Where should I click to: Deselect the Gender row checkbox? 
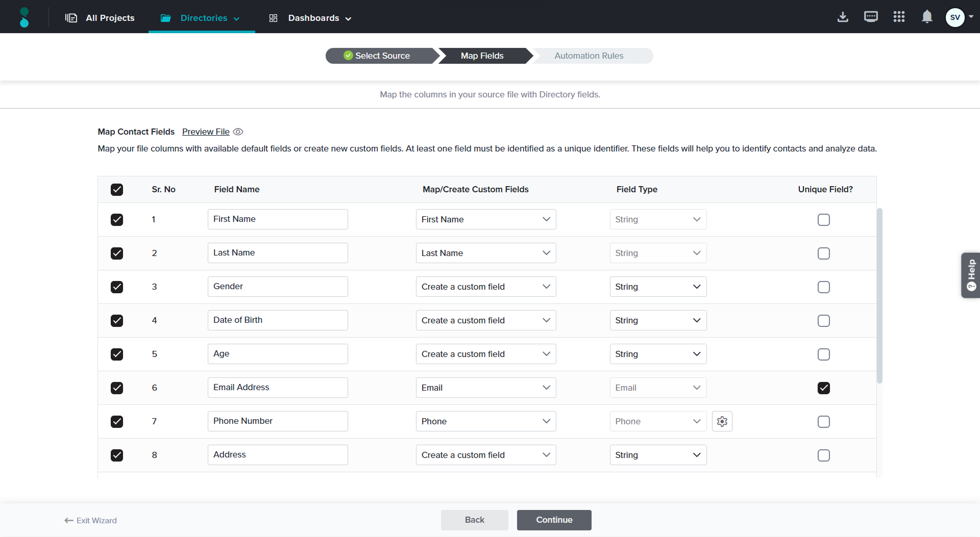click(x=117, y=287)
